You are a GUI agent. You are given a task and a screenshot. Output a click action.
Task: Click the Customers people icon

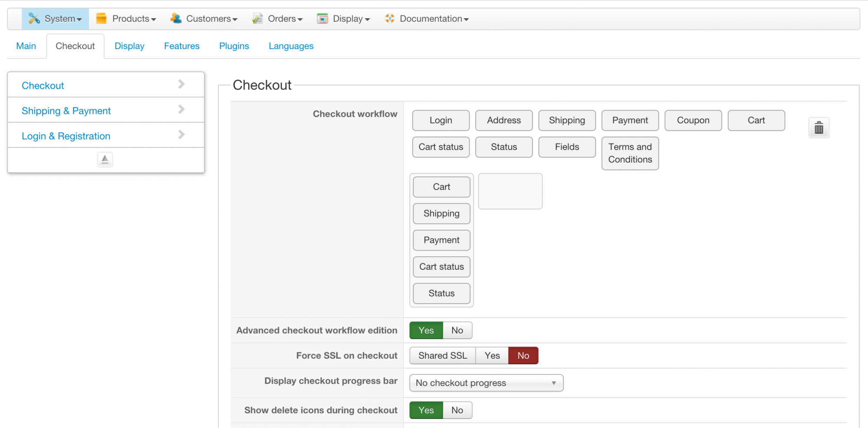click(x=176, y=19)
